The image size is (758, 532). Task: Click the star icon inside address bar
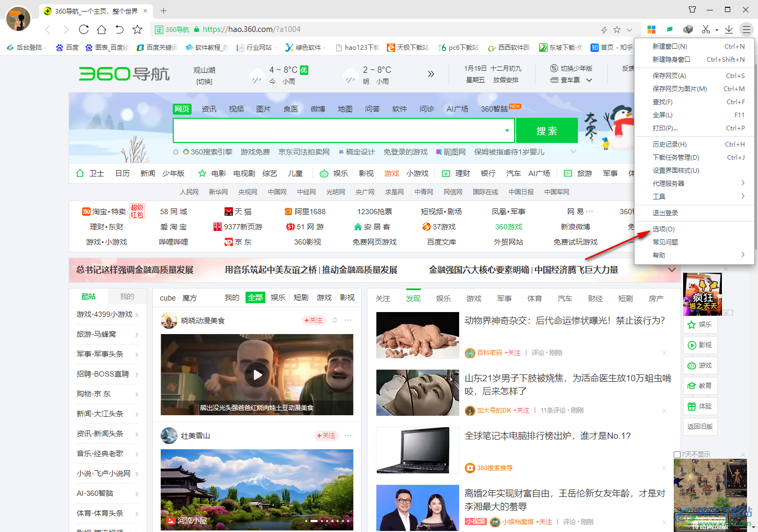(617, 30)
